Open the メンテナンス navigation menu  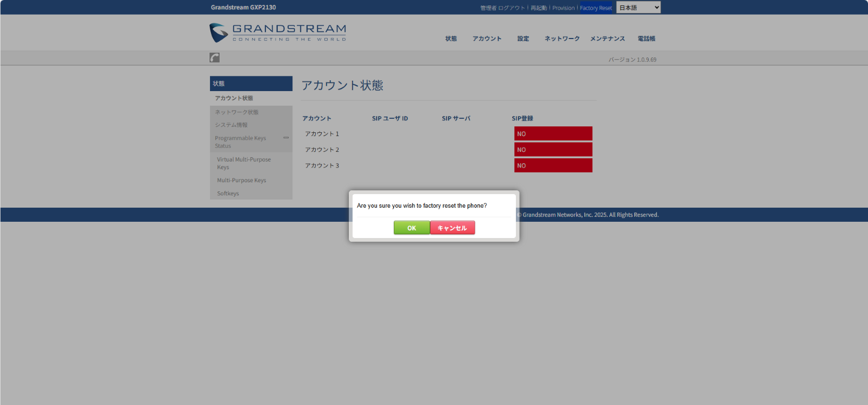[x=608, y=38]
